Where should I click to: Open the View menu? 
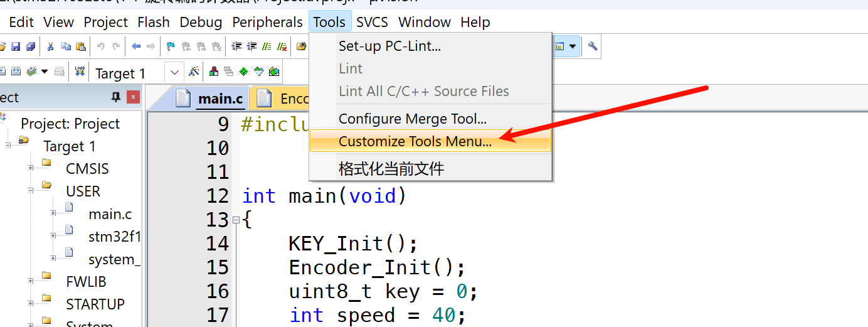(x=59, y=22)
